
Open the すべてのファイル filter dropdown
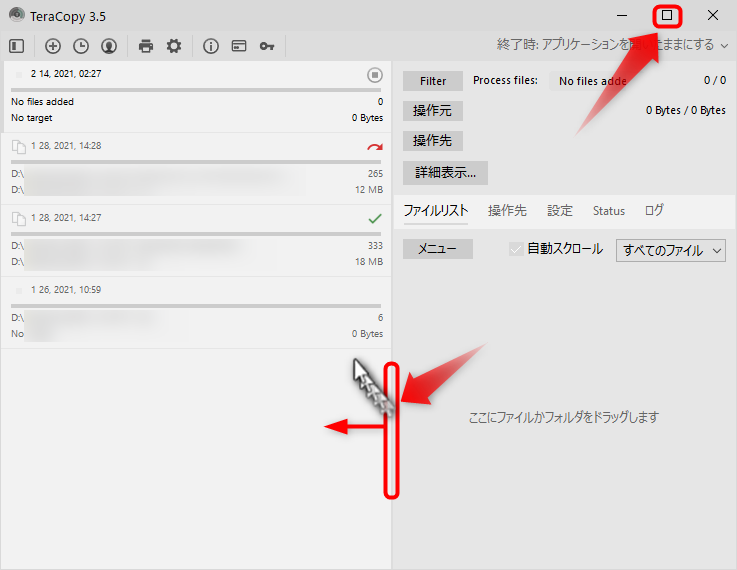[x=671, y=250]
